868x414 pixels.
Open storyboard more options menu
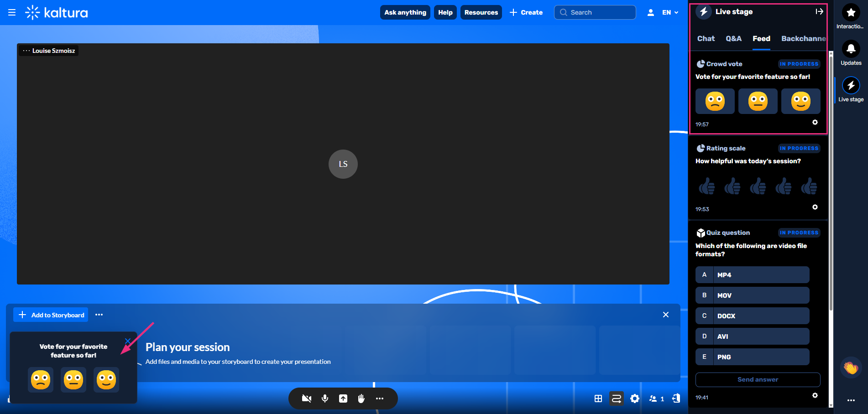pos(99,315)
